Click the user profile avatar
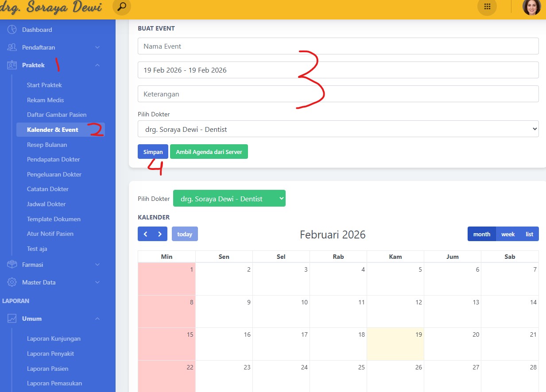The width and height of the screenshot is (546, 392). tap(531, 7)
